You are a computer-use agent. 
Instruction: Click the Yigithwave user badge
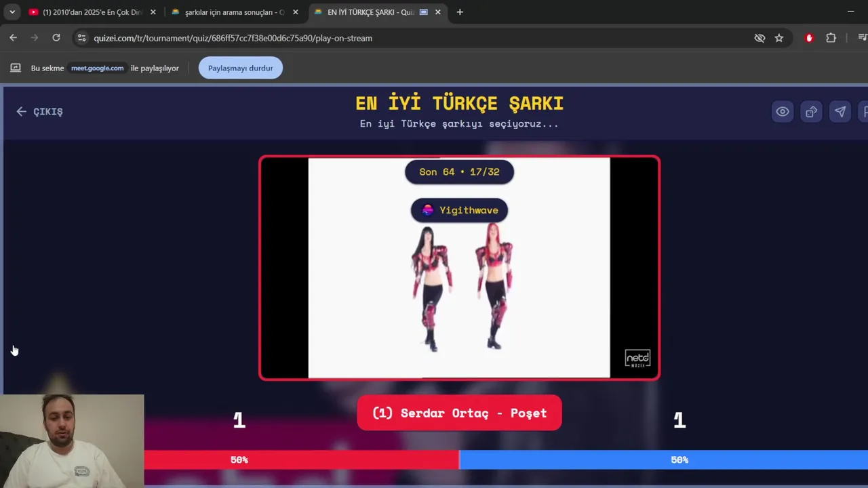click(459, 210)
